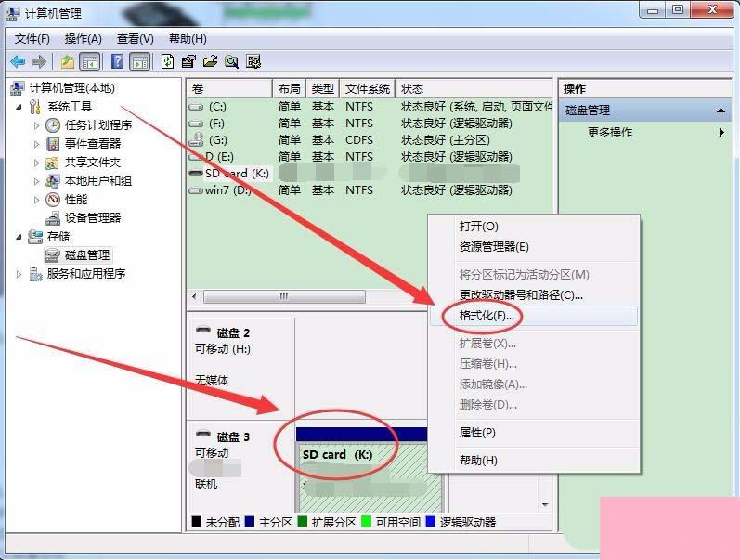
Task: Open the Action (操作) menu
Action: pos(83,39)
